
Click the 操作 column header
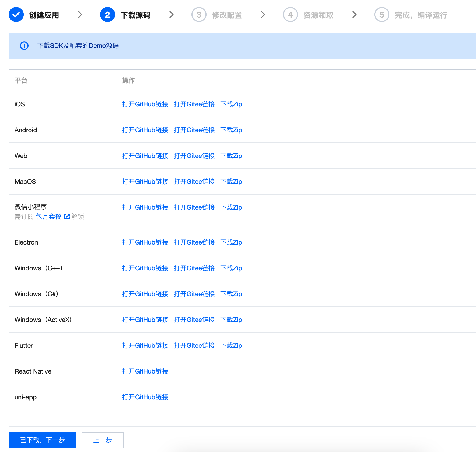pos(129,81)
